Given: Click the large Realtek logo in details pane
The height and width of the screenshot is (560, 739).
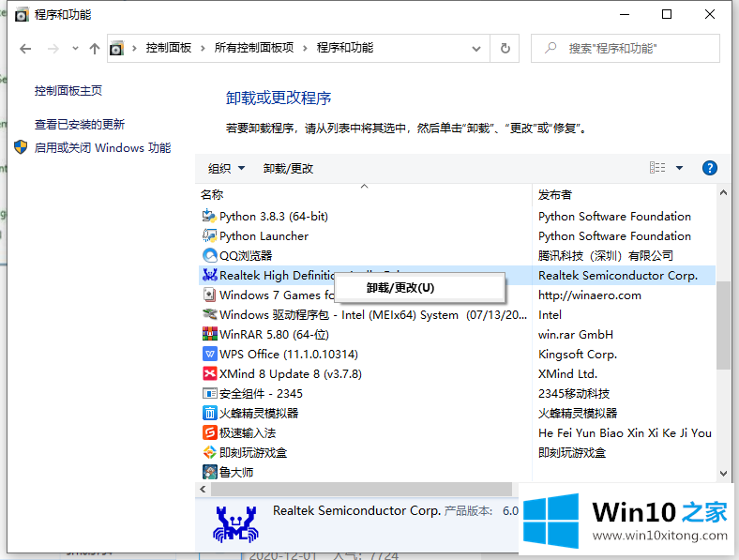Looking at the screenshot, I should pyautogui.click(x=235, y=524).
